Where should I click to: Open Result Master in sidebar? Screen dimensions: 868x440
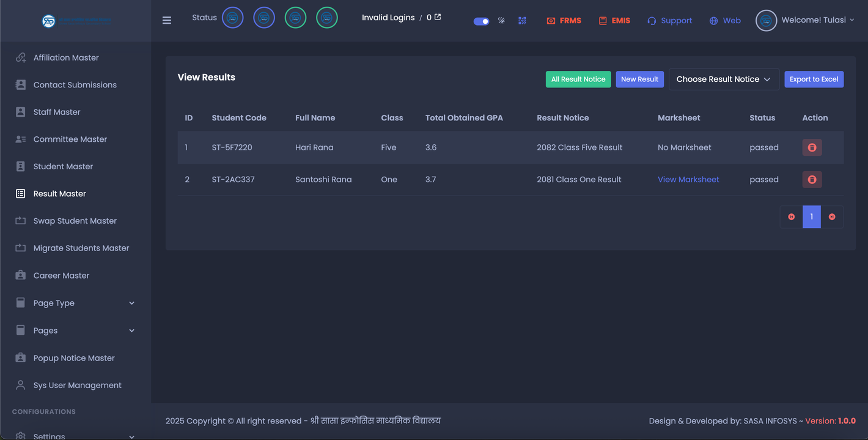click(59, 194)
